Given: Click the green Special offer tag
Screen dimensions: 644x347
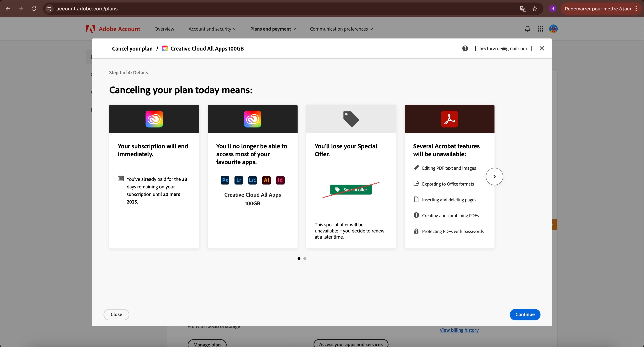Looking at the screenshot, I should pyautogui.click(x=351, y=190).
